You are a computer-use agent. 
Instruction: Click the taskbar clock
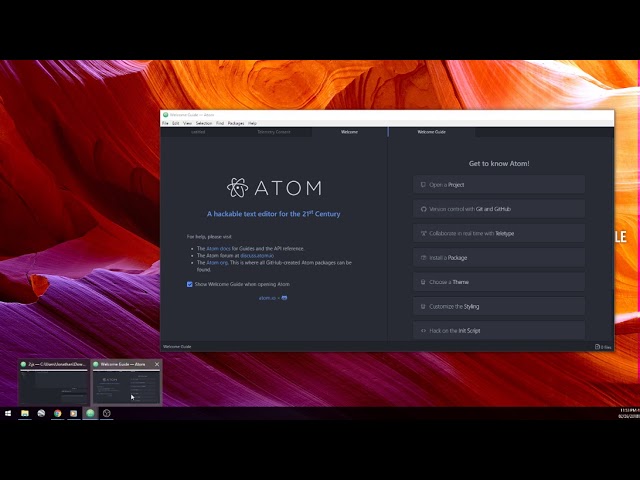pyautogui.click(x=629, y=413)
